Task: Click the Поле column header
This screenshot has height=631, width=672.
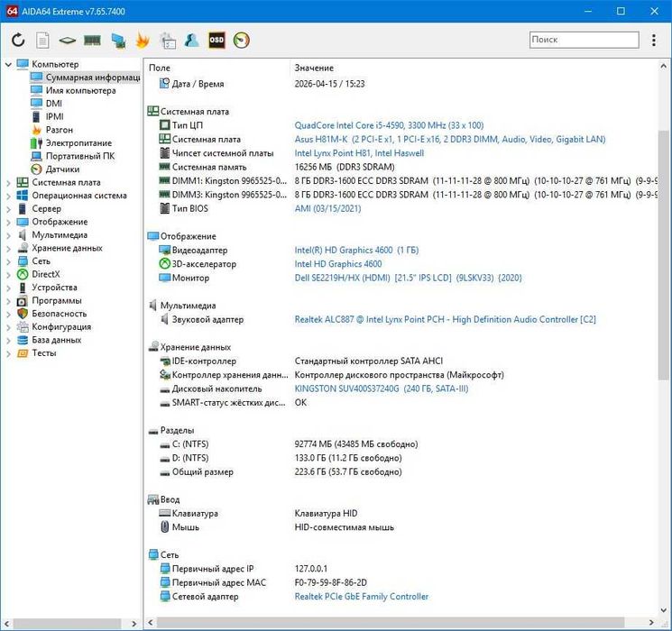Action: 160,68
